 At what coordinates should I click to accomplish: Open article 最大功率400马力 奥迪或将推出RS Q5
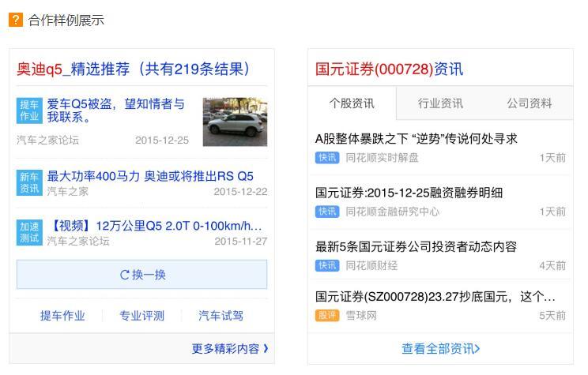[x=150, y=176]
